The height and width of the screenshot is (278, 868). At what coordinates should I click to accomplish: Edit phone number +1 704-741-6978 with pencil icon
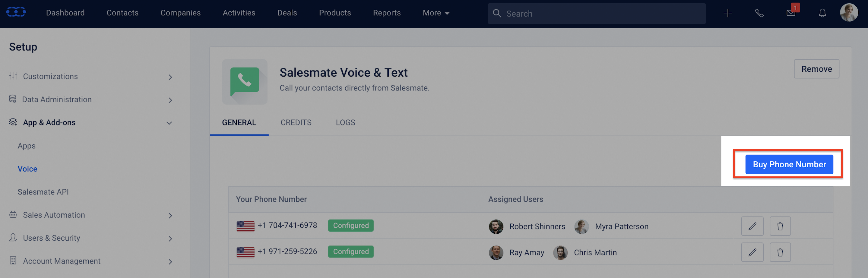pyautogui.click(x=752, y=226)
